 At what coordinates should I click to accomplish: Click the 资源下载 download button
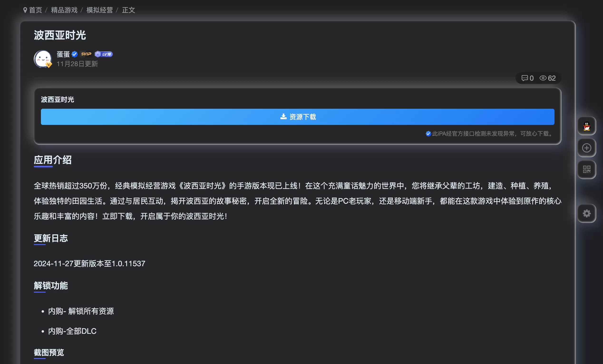coord(297,117)
